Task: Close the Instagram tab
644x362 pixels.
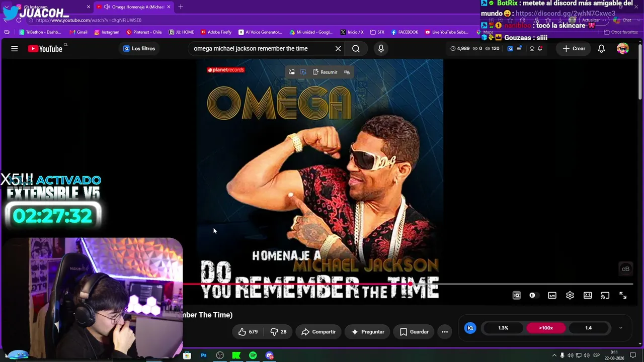Action: pos(89,7)
